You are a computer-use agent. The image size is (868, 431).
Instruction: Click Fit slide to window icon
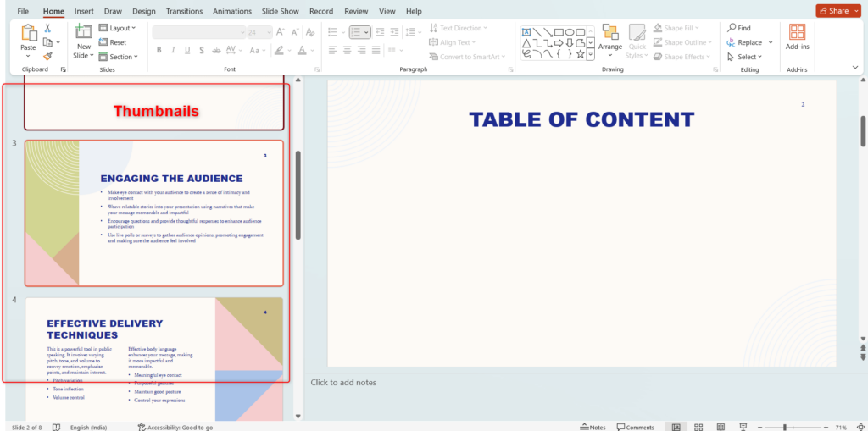click(x=859, y=426)
